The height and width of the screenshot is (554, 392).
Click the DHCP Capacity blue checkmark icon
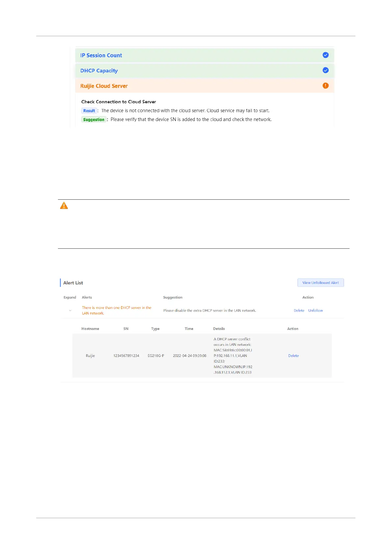click(x=326, y=70)
